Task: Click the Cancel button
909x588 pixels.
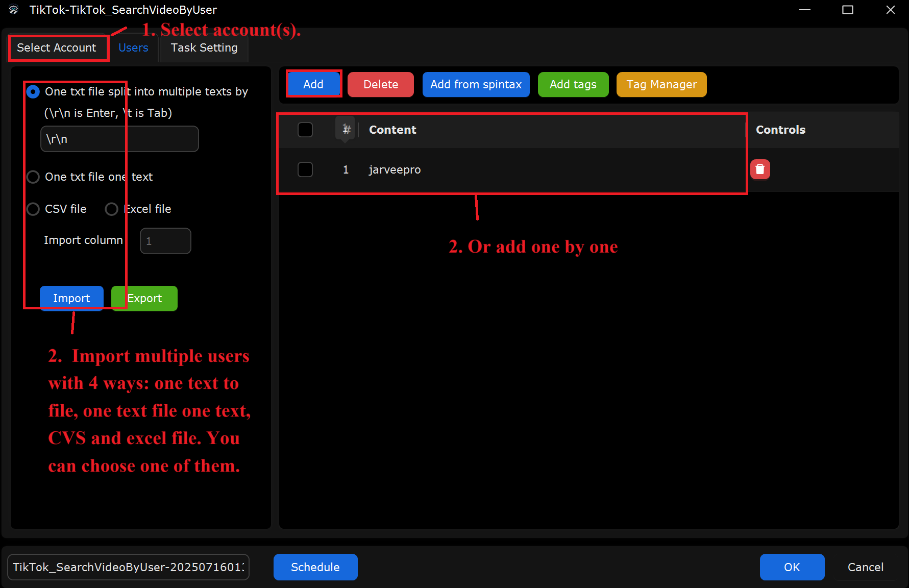Action: click(866, 567)
